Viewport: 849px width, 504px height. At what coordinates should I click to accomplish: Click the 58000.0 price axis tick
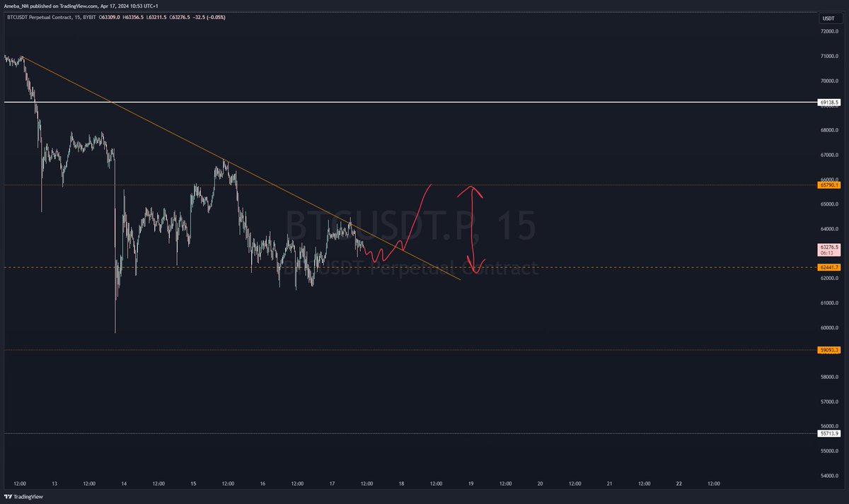click(829, 377)
